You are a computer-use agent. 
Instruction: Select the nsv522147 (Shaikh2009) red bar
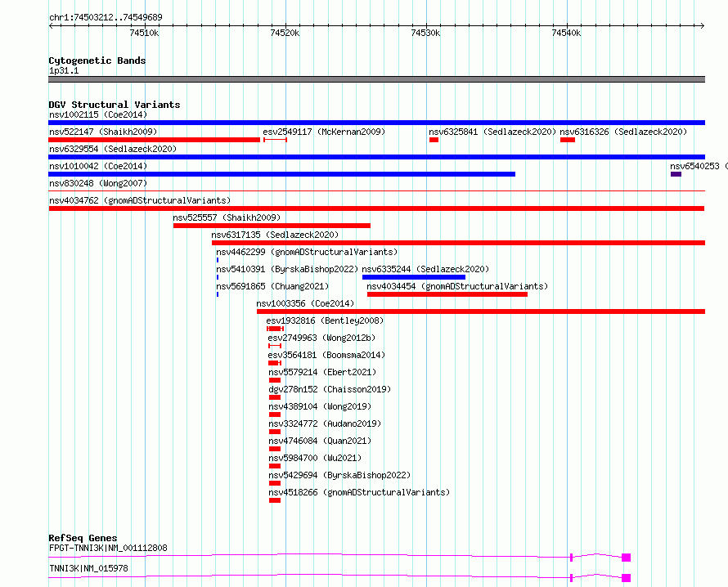click(x=154, y=140)
